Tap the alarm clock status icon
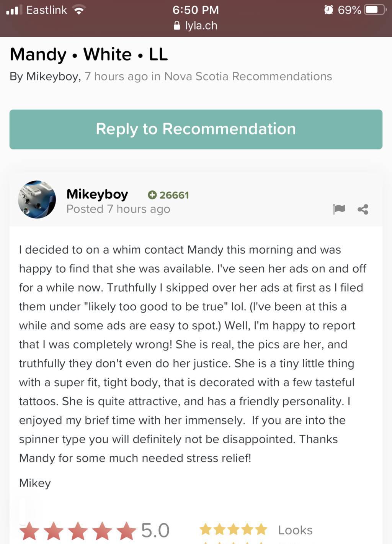 (328, 10)
